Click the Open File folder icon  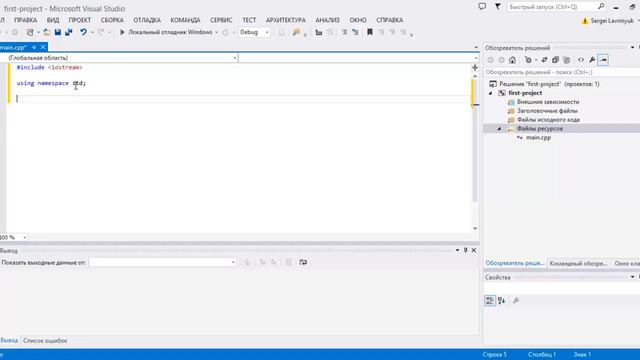[47, 32]
